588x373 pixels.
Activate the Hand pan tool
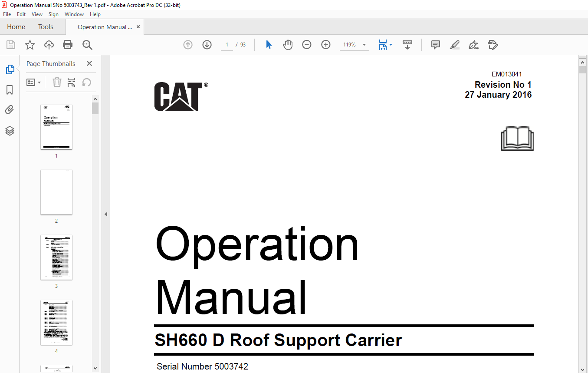(x=288, y=45)
